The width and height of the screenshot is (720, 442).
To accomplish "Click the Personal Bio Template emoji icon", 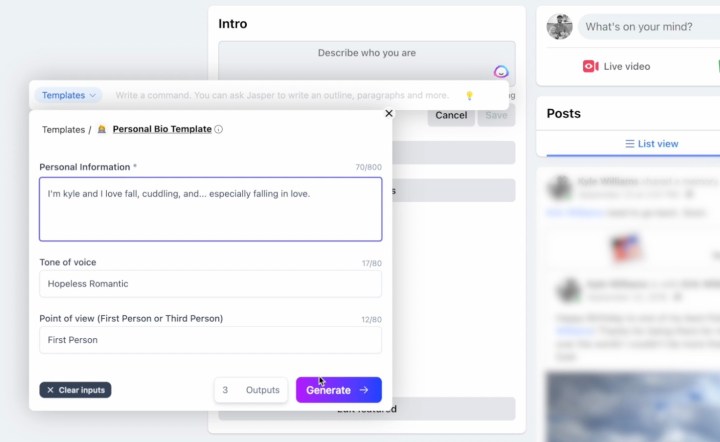I will 102,130.
